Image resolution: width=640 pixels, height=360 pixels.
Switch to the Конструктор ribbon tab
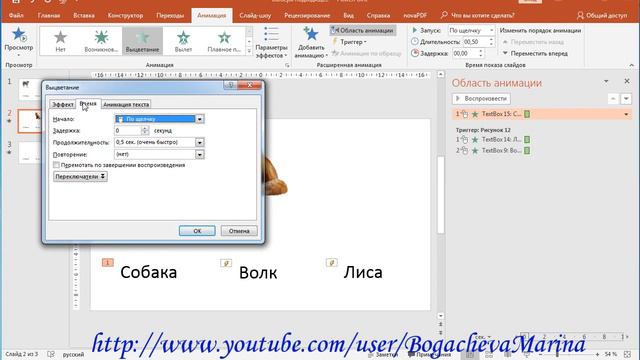click(125, 16)
